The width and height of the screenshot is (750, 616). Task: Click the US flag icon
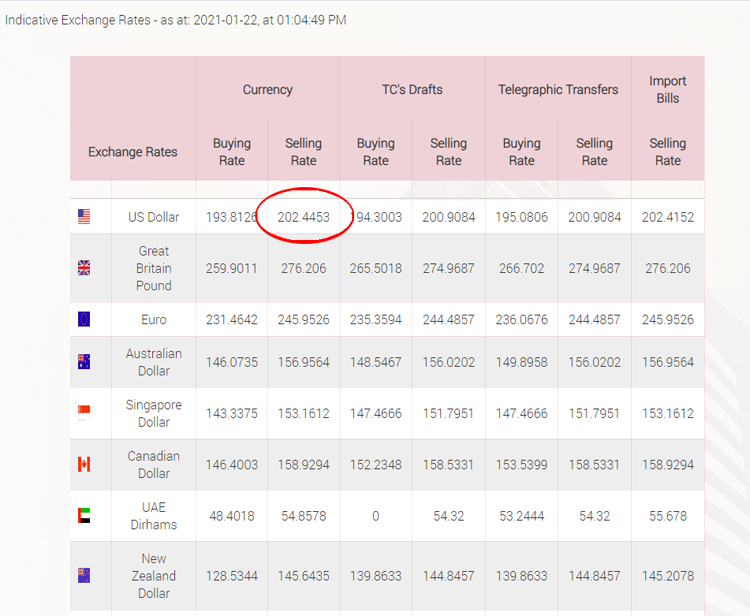point(84,217)
